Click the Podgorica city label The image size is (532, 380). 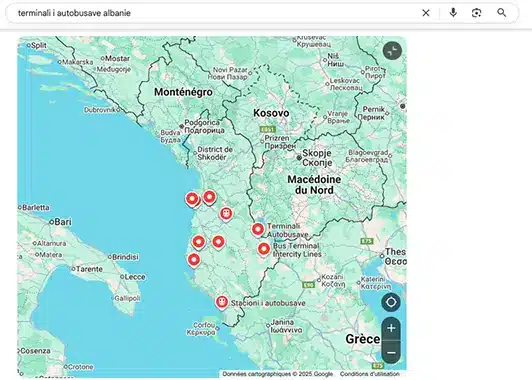(x=204, y=126)
